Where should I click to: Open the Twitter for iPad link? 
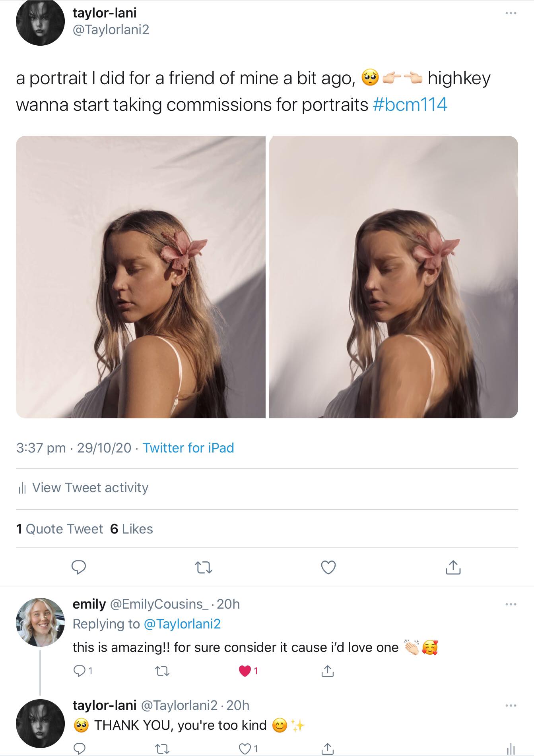[x=188, y=448]
